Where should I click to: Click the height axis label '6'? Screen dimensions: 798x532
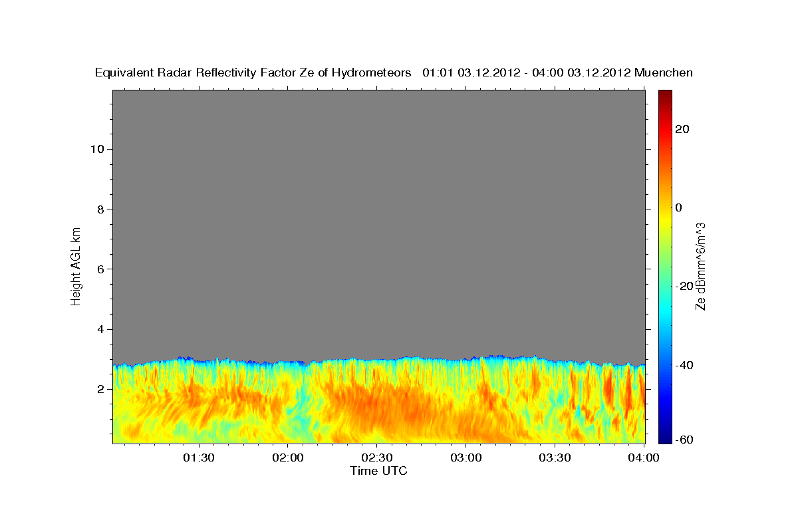click(x=100, y=269)
